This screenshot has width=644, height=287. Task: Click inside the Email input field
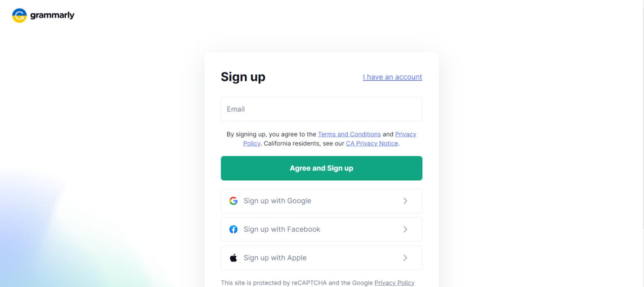[x=321, y=109]
